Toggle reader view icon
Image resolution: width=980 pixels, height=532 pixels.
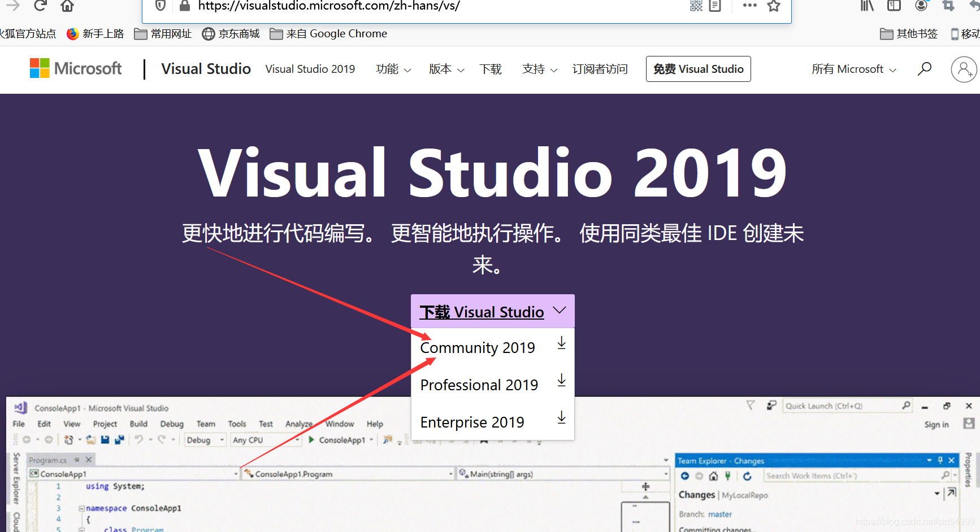pos(715,6)
